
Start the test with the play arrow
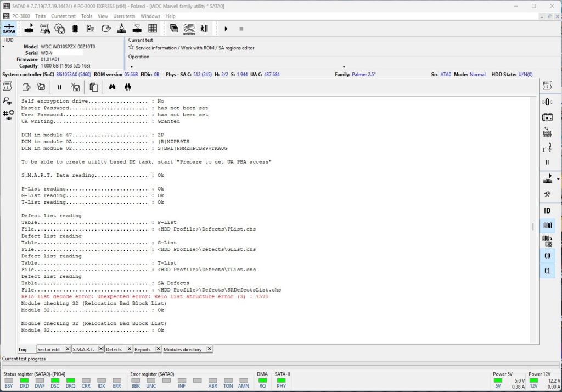[x=226, y=29]
